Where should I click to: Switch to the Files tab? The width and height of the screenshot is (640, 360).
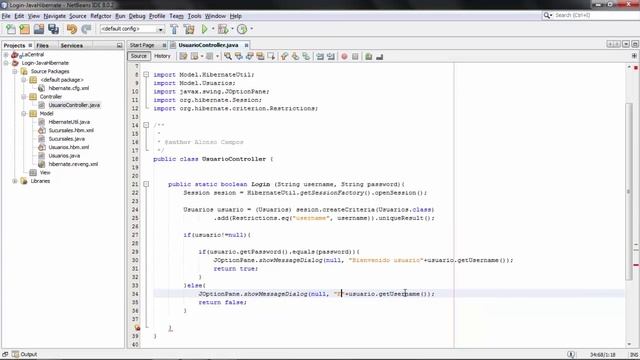(x=42, y=46)
